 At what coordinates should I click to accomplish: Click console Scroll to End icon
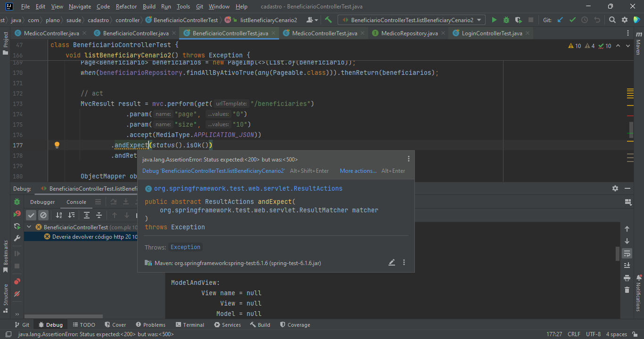click(x=627, y=266)
